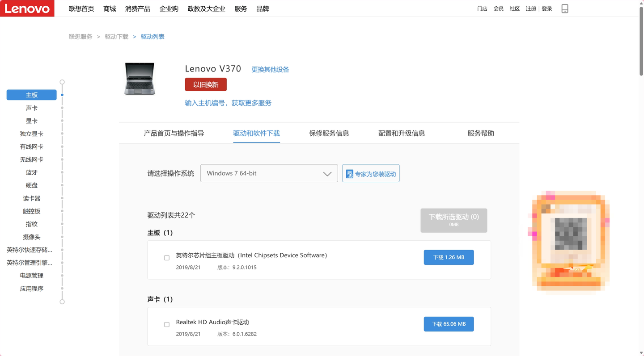Select 英特尔管理引擎 sidebar item
The height and width of the screenshot is (356, 644).
coord(30,263)
